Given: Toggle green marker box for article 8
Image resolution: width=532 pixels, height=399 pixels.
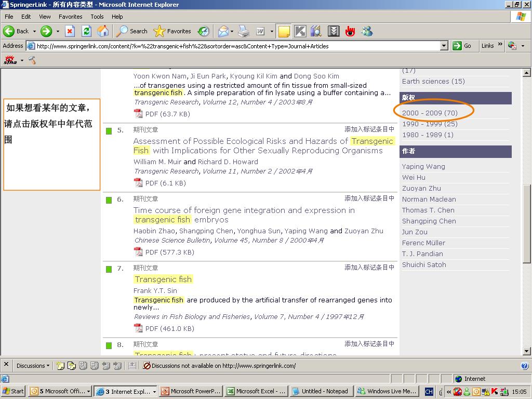Looking at the screenshot, I should 109,345.
